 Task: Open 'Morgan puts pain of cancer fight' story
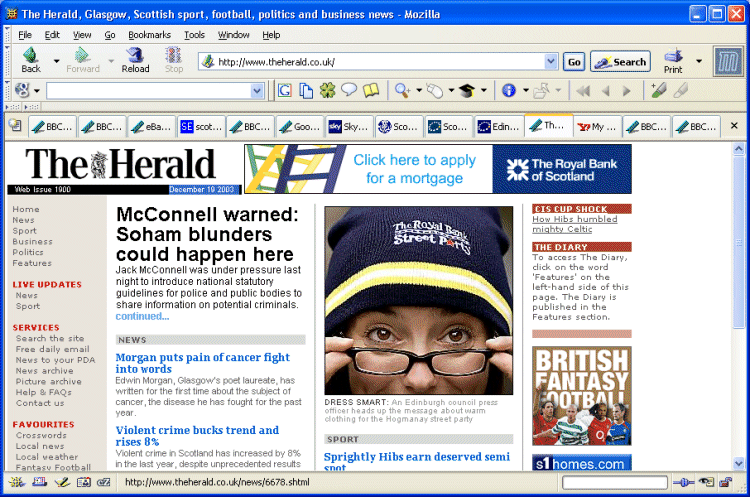point(202,363)
